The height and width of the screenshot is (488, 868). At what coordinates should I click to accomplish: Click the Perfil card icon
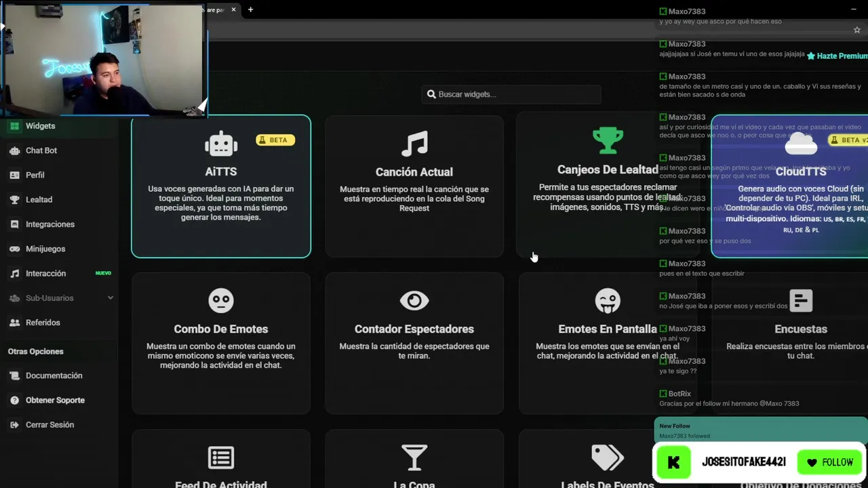(14, 175)
